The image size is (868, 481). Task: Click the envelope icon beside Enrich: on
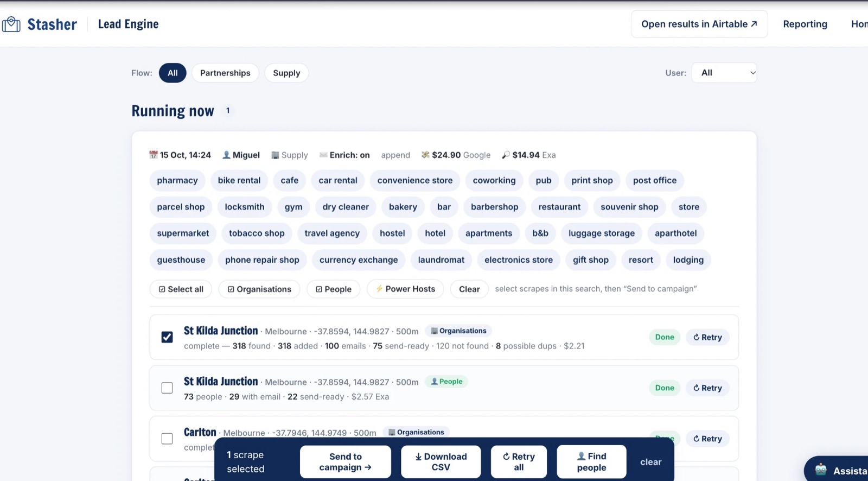pos(323,155)
